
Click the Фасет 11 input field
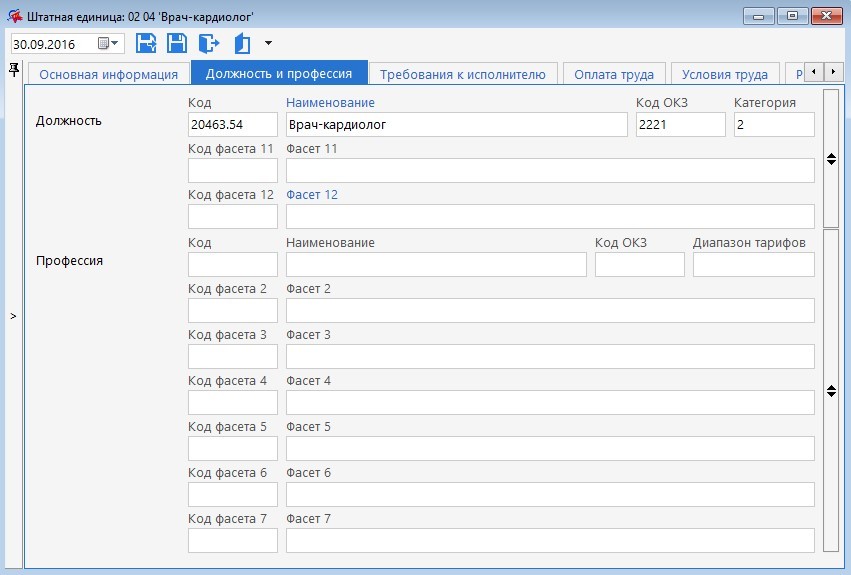(x=550, y=170)
